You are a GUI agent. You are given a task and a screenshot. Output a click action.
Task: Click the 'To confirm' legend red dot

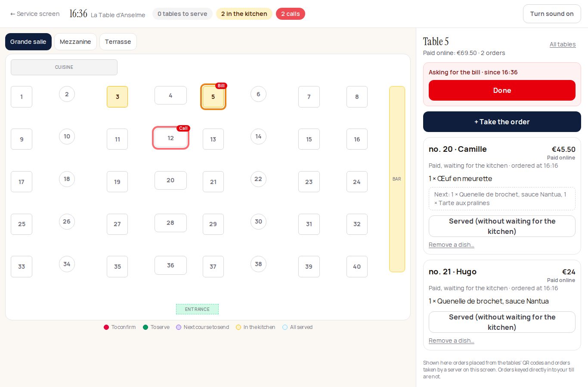[x=106, y=327]
